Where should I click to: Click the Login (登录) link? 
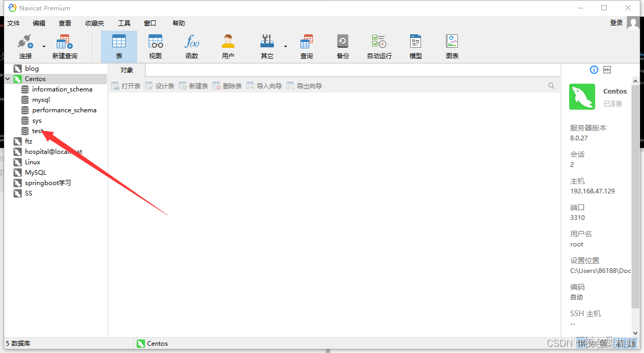click(x=616, y=23)
